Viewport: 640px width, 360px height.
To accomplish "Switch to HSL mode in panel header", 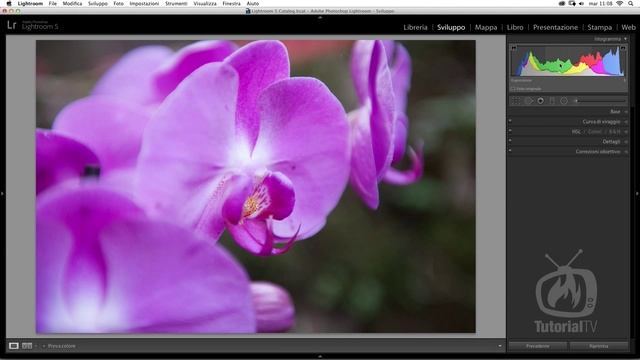I will [576, 132].
